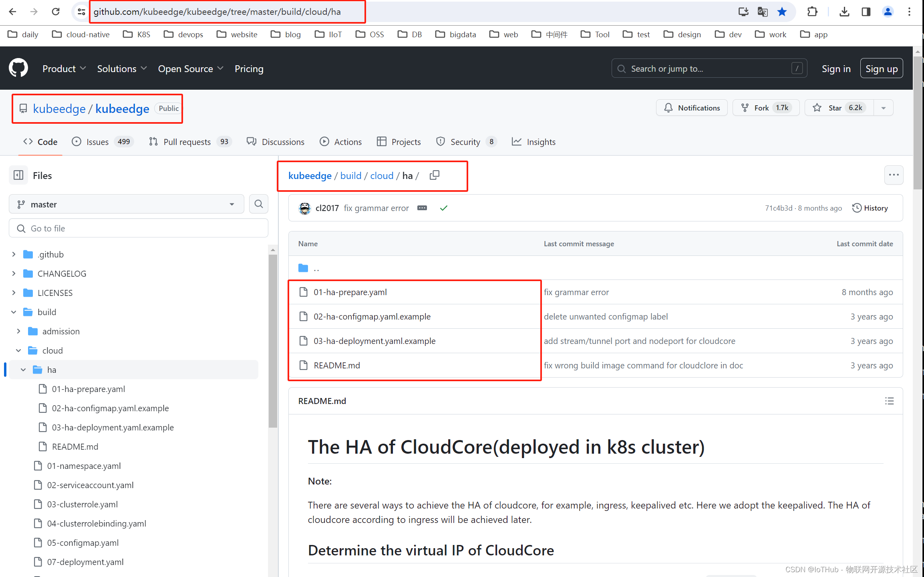
Task: Open the Security tab
Action: tap(466, 142)
